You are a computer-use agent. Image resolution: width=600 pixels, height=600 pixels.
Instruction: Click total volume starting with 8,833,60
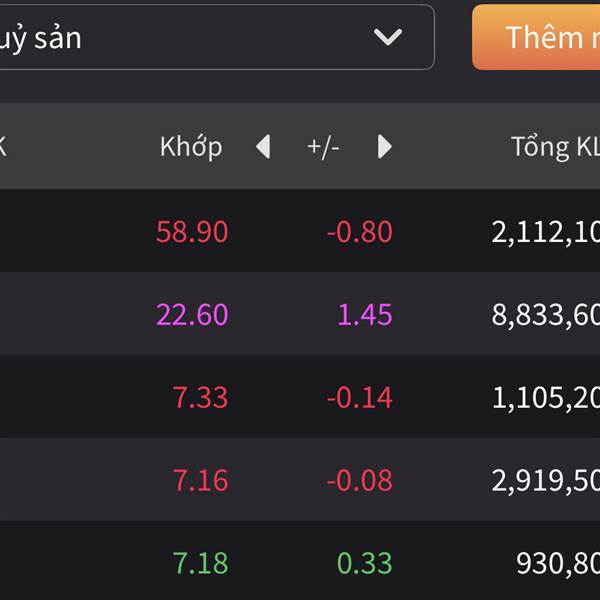pos(546,315)
